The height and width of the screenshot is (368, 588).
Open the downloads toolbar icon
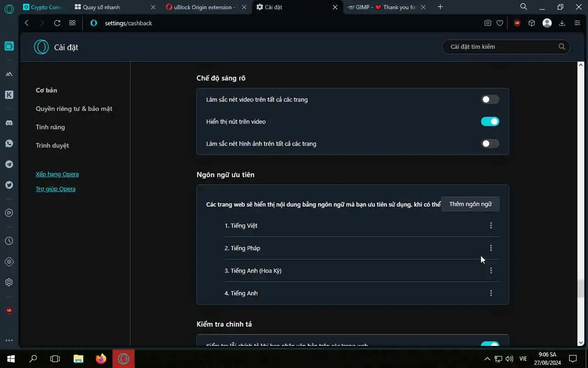coord(562,23)
